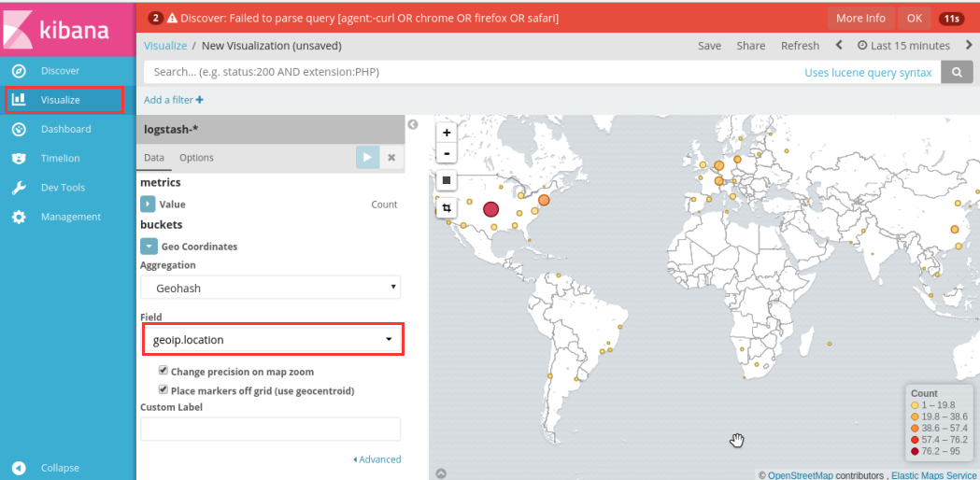
Task: Click the More Info button
Action: pyautogui.click(x=860, y=18)
